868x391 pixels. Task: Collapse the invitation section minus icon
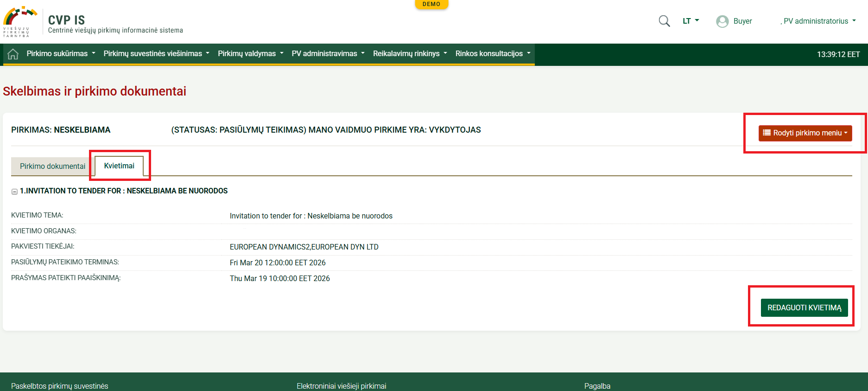coord(14,192)
